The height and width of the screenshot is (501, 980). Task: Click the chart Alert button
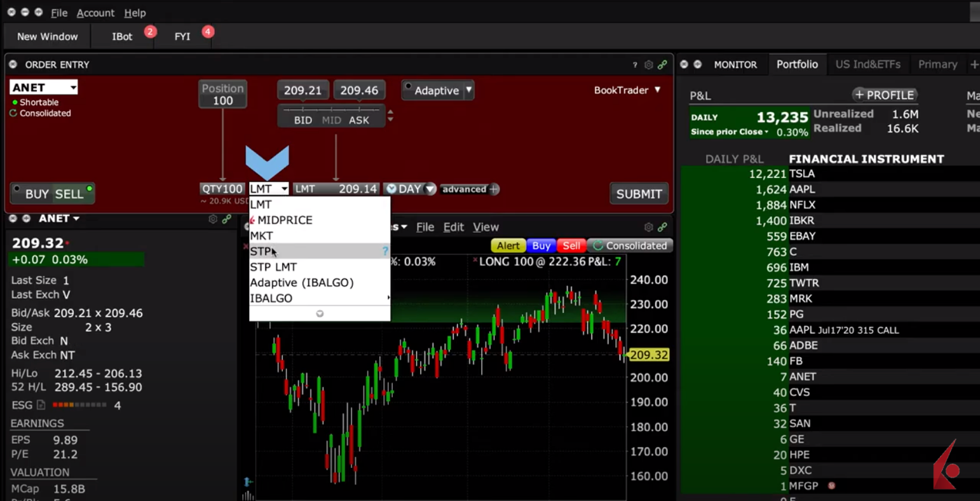click(508, 245)
